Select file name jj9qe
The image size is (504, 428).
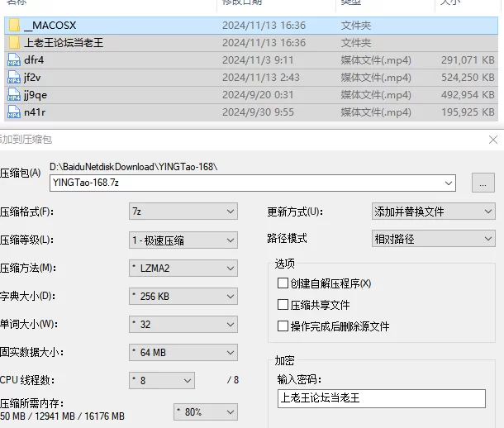click(36, 95)
